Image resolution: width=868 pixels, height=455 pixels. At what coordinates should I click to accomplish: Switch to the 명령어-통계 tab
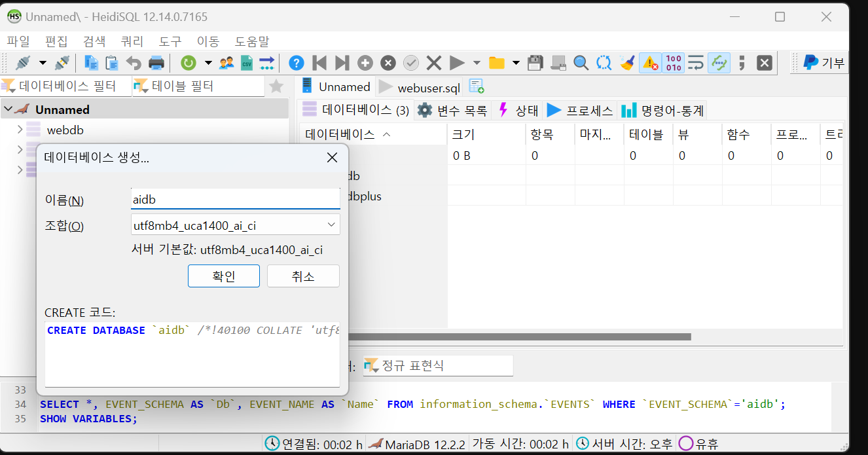click(x=662, y=110)
